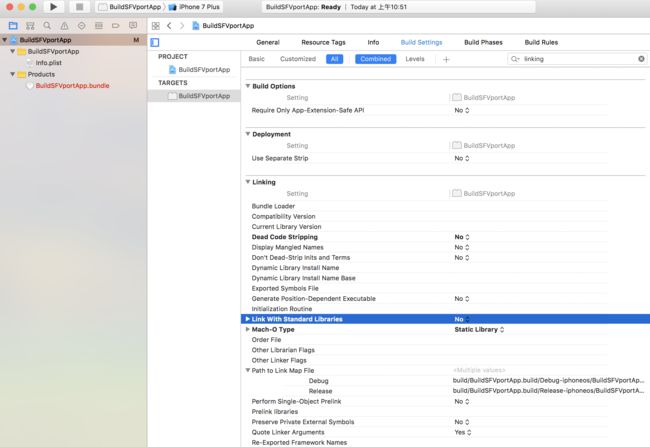Select the Debug link map path value
This screenshot has height=447, width=650.
click(x=548, y=381)
